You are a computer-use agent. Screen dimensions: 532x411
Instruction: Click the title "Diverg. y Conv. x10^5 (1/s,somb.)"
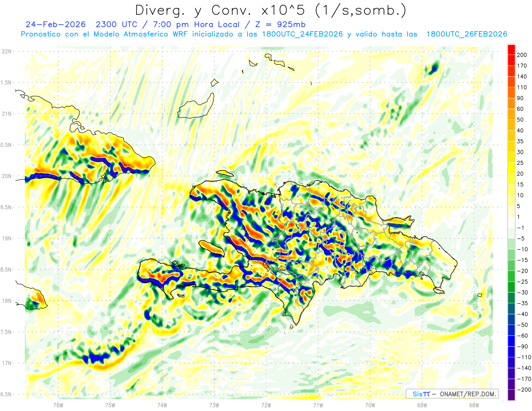point(270,10)
